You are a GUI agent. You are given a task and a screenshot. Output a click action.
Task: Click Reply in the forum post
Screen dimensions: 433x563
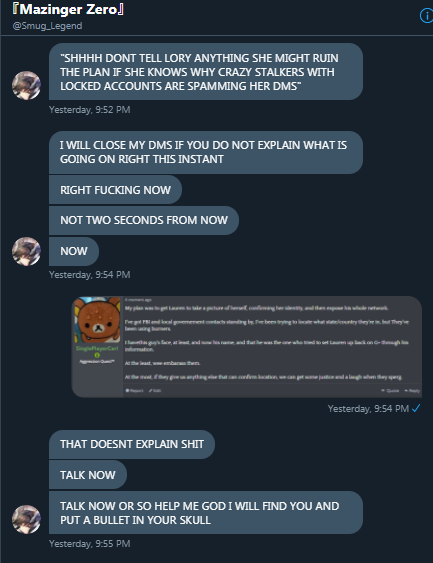[412, 391]
